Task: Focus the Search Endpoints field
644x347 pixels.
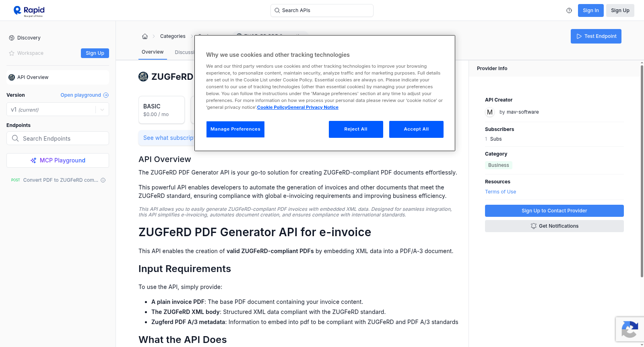Action: 58,138
